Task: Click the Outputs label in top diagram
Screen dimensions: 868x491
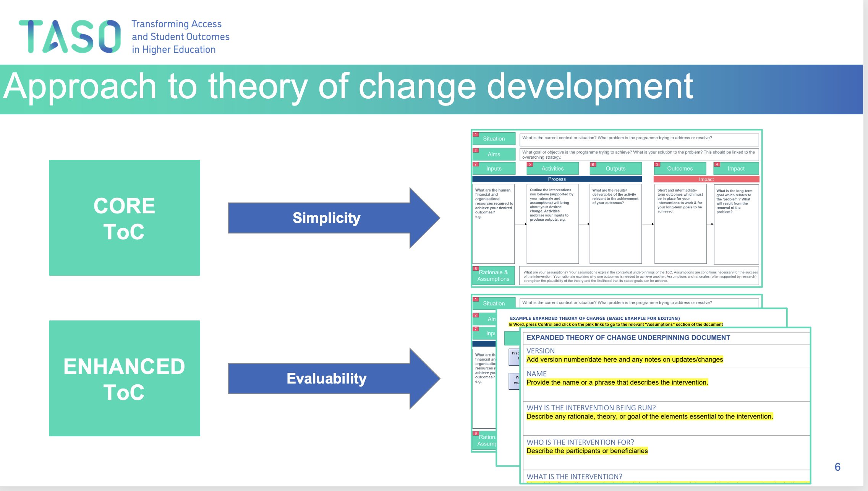Action: tap(615, 169)
